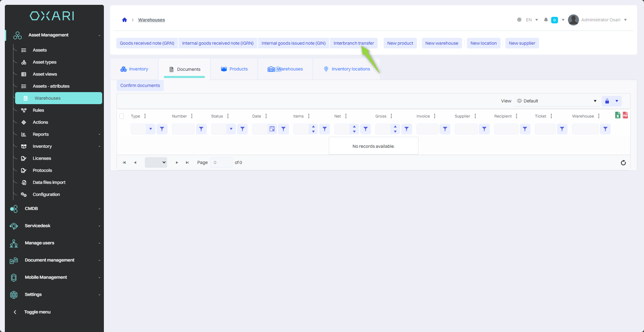The height and width of the screenshot is (332, 644).
Task: Switch to the Products tab
Action: point(234,69)
